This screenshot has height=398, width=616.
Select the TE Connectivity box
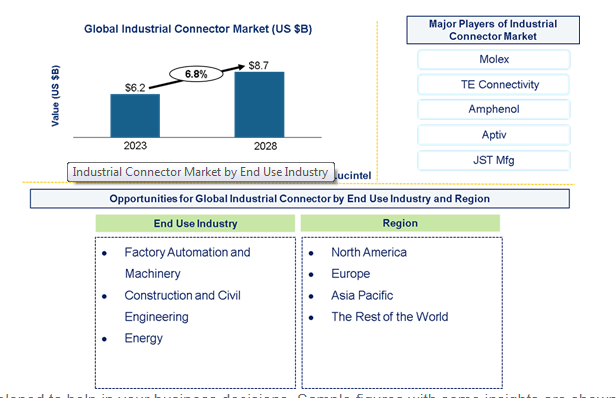(494, 84)
